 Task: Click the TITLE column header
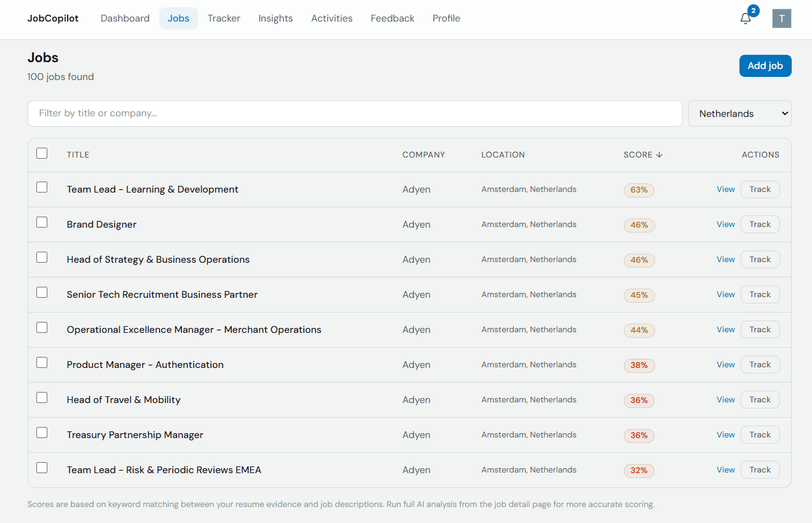(78, 155)
